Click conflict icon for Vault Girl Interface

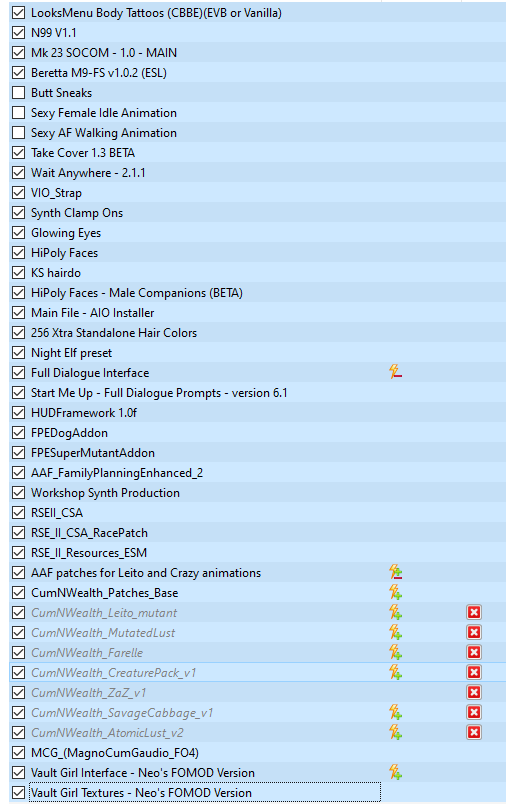(395, 772)
